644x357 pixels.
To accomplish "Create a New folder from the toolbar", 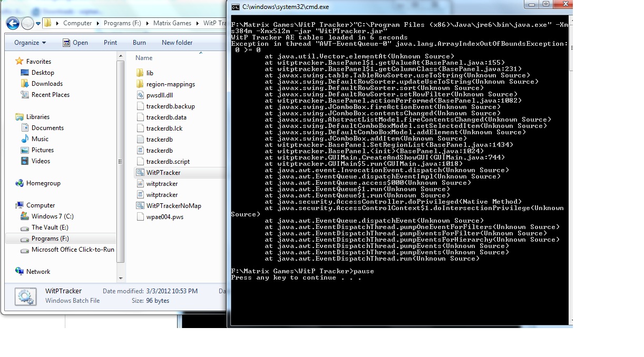I will point(177,43).
